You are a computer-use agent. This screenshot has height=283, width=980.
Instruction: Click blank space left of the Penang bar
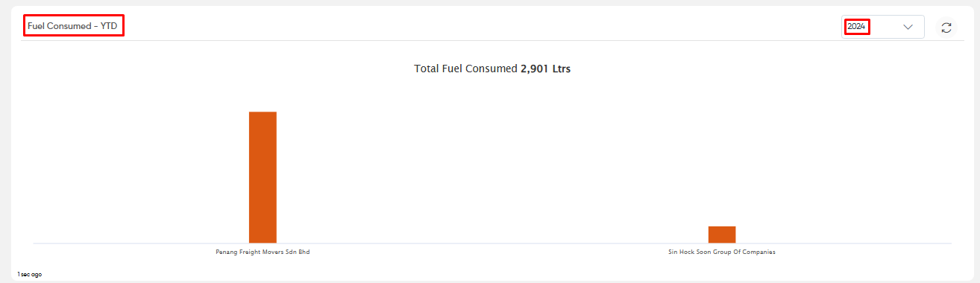click(142, 171)
